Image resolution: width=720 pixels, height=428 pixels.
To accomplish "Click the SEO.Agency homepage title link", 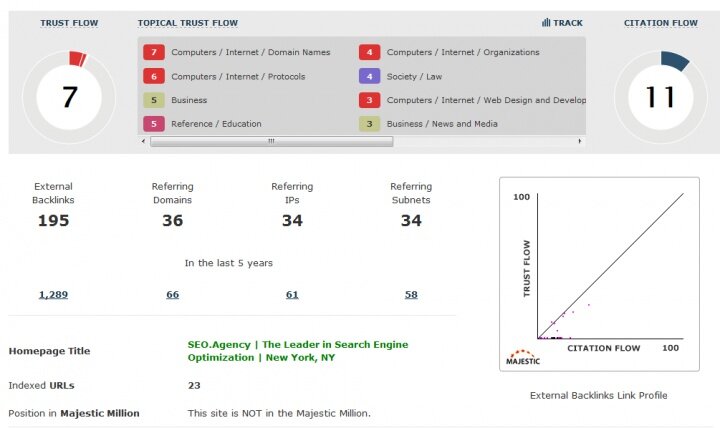I will coord(298,351).
